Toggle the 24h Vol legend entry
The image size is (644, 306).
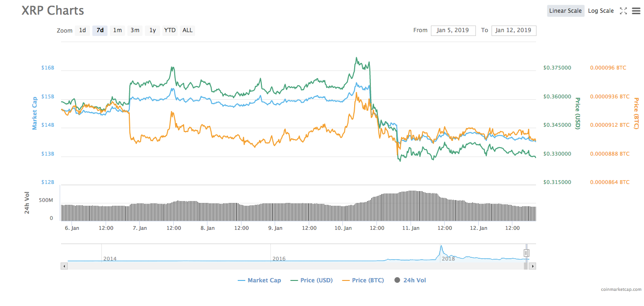pyautogui.click(x=410, y=280)
